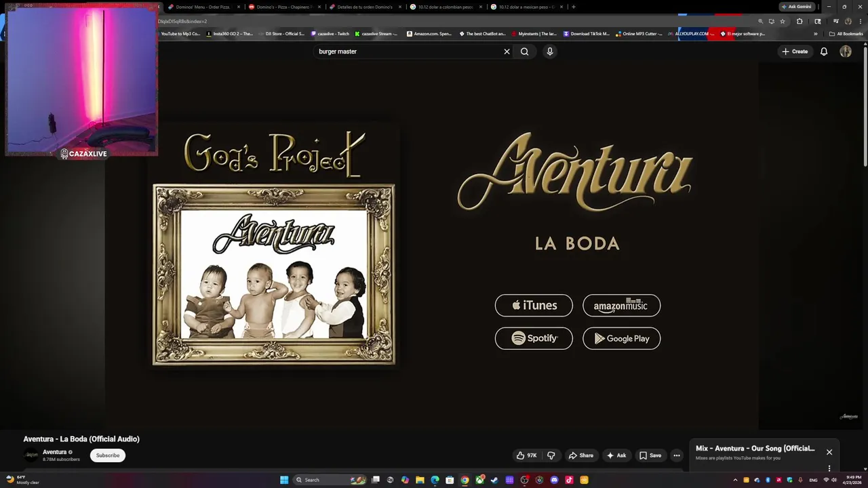Open the volume tray icon
Image resolution: width=868 pixels, height=488 pixels.
(x=834, y=480)
